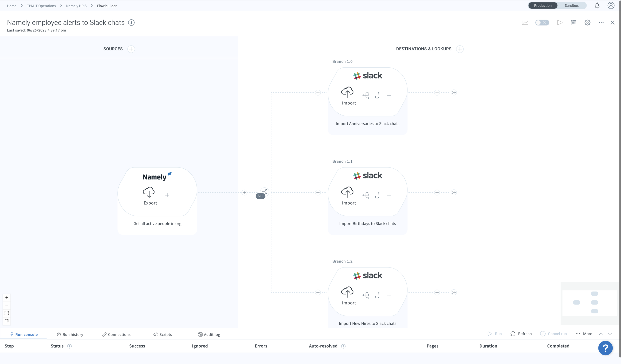Screen dimensions: 621x364
Task: Toggle the flow enable switch
Action: pyautogui.click(x=542, y=23)
